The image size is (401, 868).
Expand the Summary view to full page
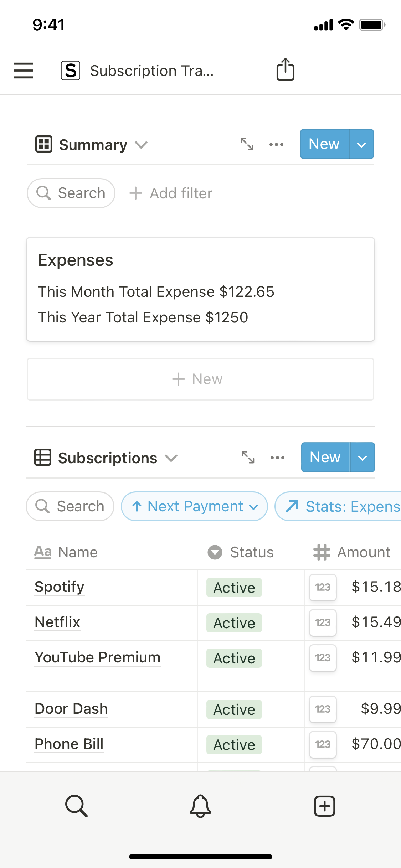point(247,144)
